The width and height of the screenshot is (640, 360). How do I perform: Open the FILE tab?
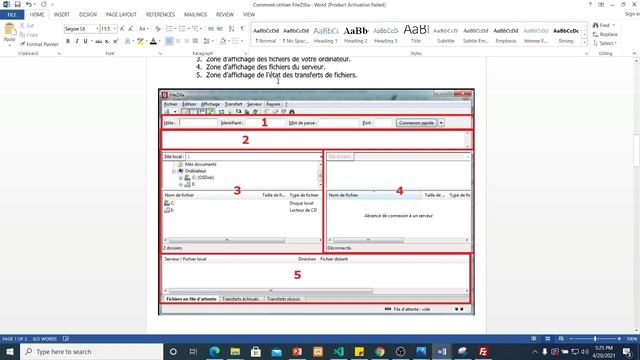tap(12, 15)
